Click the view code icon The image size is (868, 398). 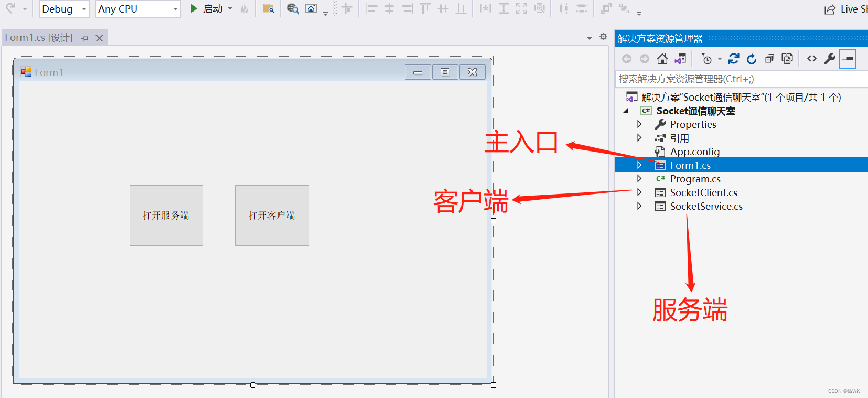click(812, 59)
